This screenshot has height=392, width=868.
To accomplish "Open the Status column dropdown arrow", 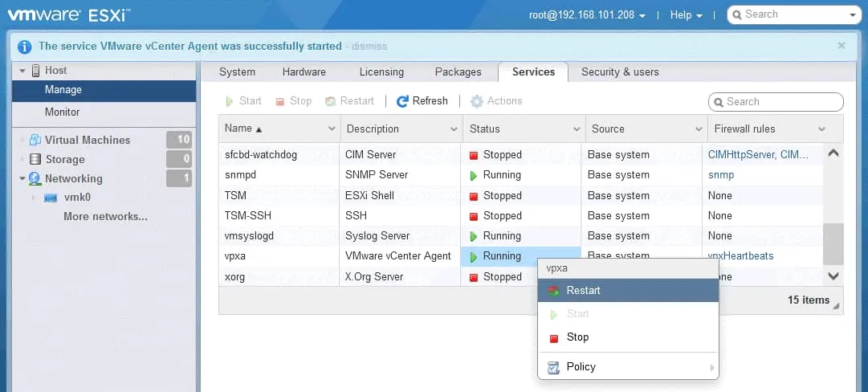I will [577, 129].
